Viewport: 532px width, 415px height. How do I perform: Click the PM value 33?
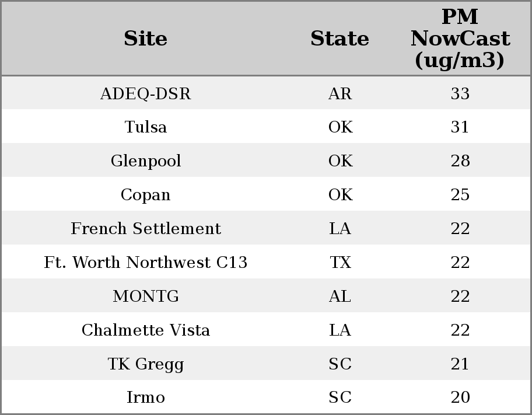460,93
